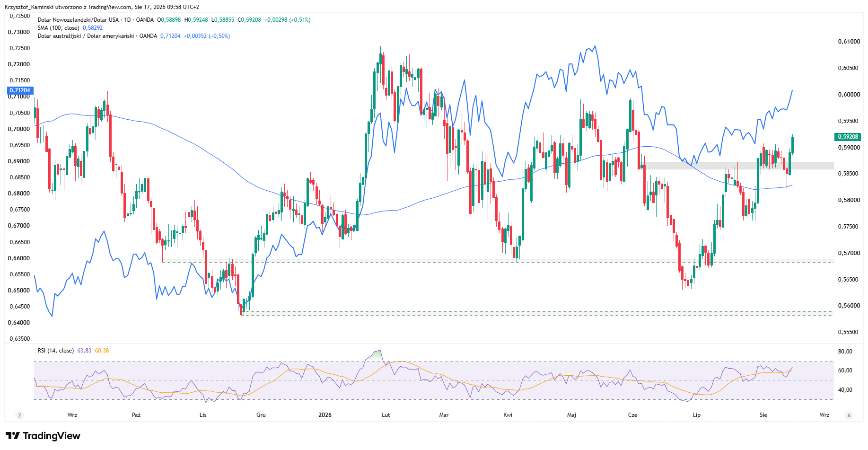Click the 0,73500 price level label

(x=19, y=16)
